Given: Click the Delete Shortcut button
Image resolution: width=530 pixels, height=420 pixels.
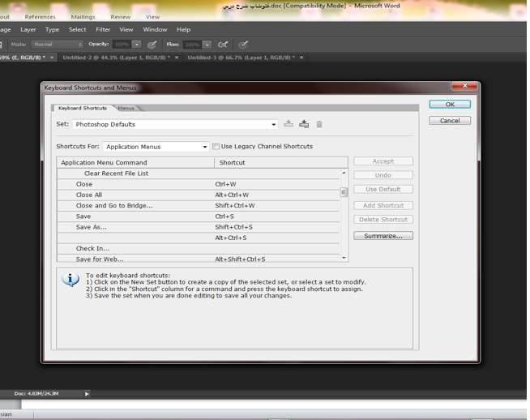Looking at the screenshot, I should click(383, 220).
